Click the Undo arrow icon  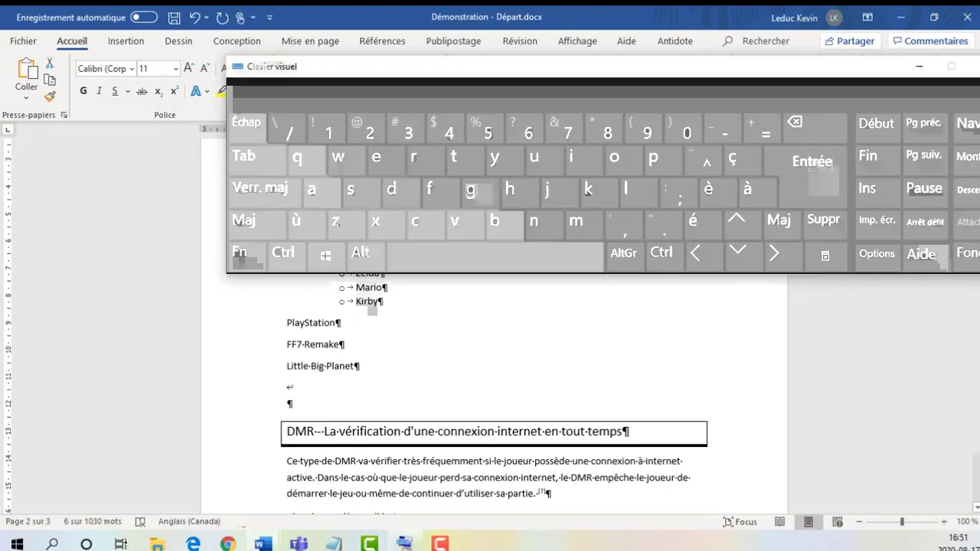coord(194,17)
